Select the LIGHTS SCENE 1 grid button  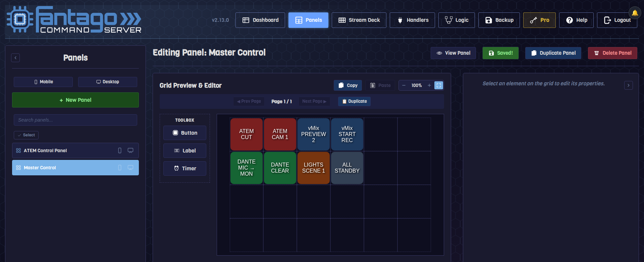(314, 168)
